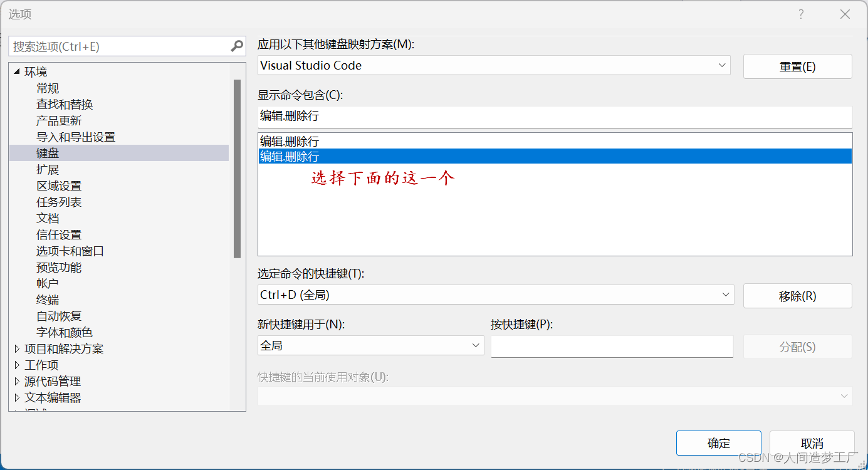Cancel with the 取消 button
Viewport: 868px width, 470px height.
pyautogui.click(x=812, y=443)
